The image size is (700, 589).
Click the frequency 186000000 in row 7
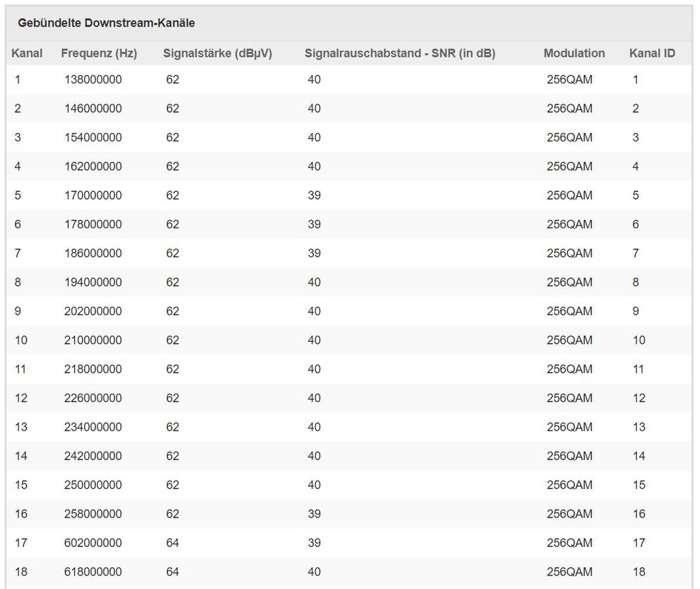point(93,254)
